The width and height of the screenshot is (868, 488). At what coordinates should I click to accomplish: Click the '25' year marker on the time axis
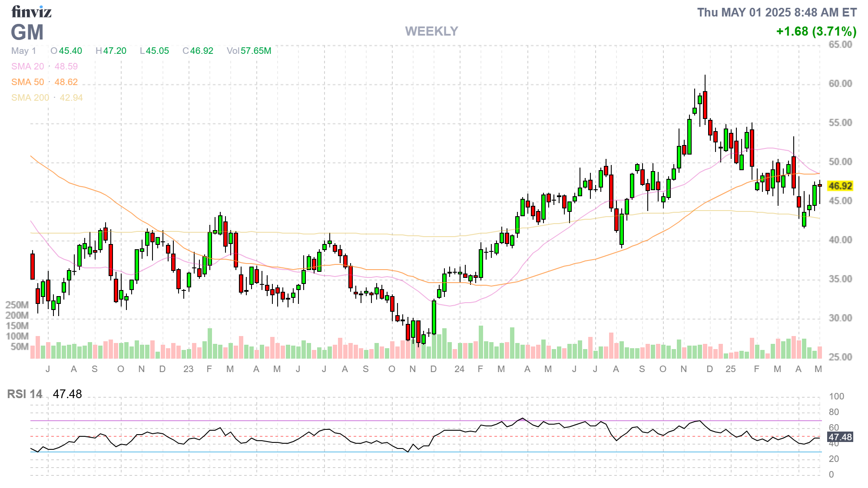click(730, 369)
